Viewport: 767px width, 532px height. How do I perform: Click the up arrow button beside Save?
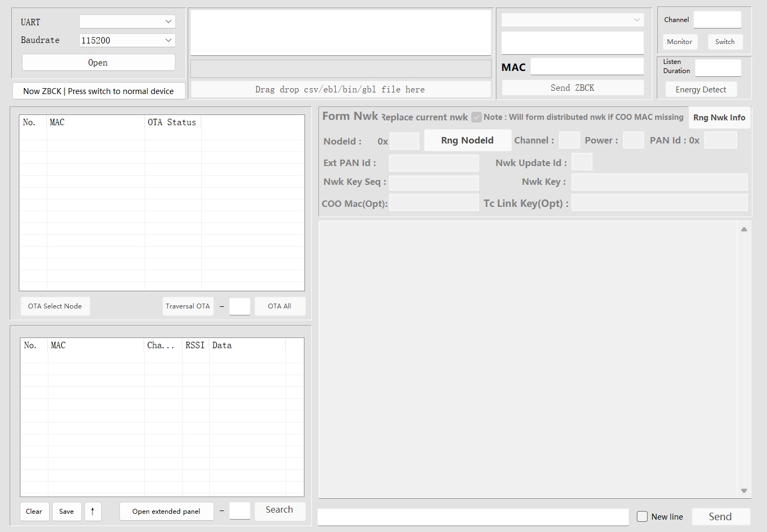(93, 511)
